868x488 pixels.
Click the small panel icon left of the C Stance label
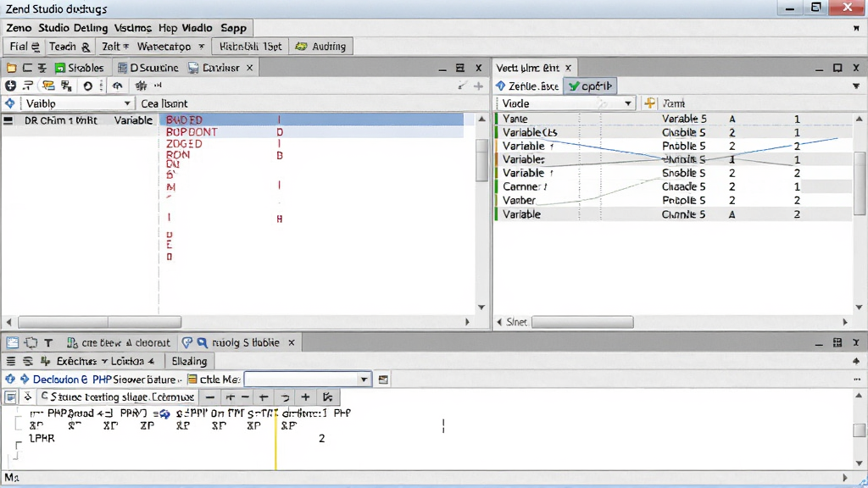pyautogui.click(x=10, y=397)
